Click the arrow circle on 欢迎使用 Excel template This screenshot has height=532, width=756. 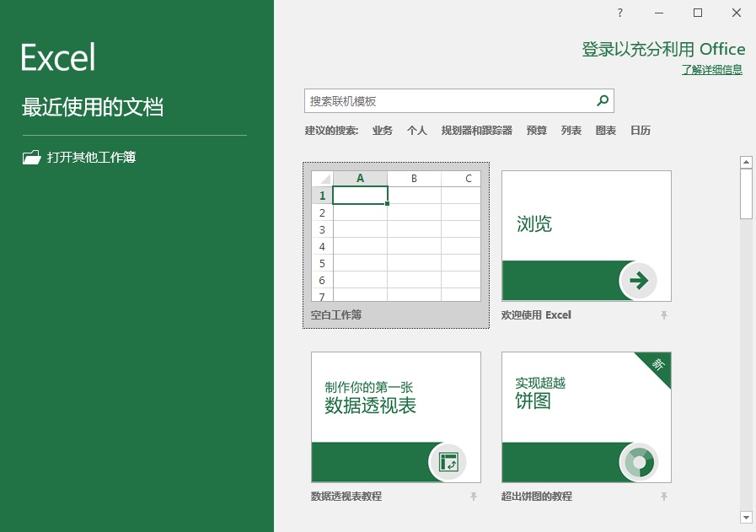click(639, 280)
